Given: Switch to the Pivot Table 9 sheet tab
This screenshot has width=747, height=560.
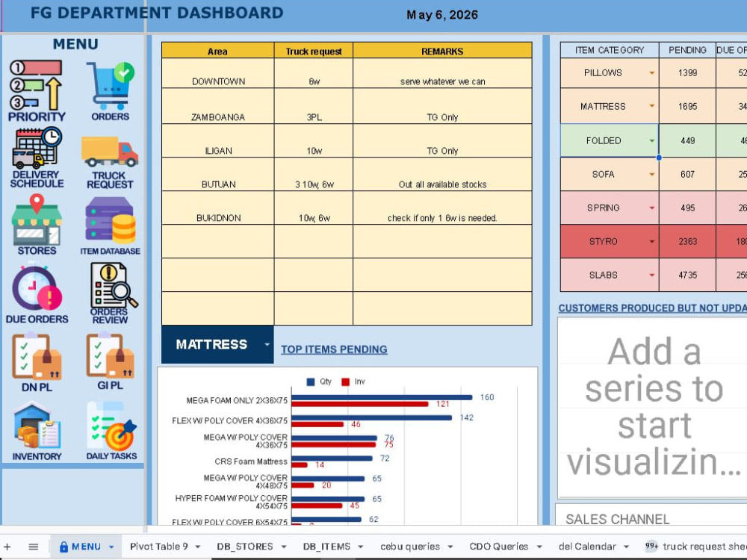Looking at the screenshot, I should click(x=159, y=547).
